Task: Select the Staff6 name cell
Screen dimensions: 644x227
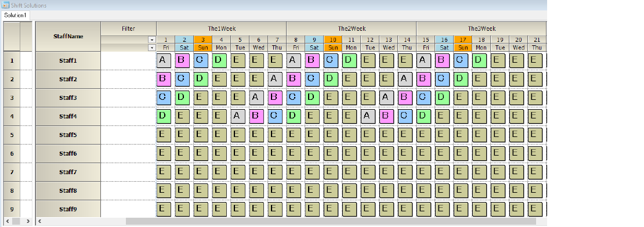Action: pos(68,153)
